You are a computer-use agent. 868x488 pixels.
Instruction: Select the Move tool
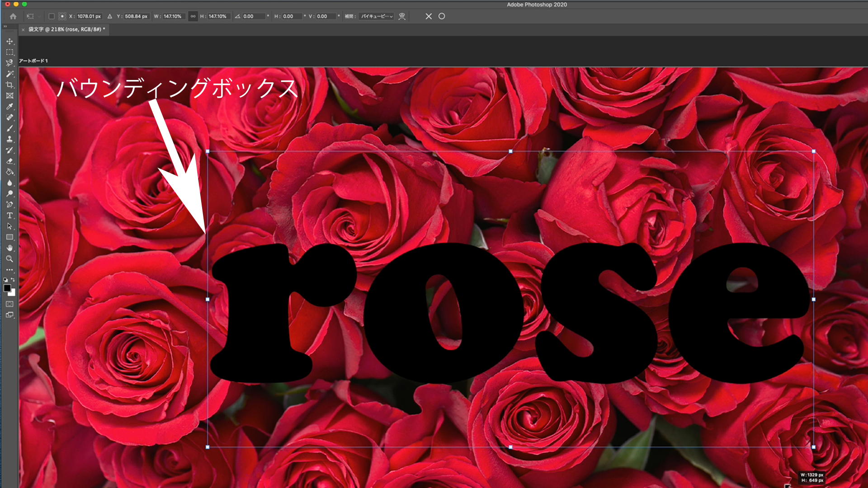(9, 41)
